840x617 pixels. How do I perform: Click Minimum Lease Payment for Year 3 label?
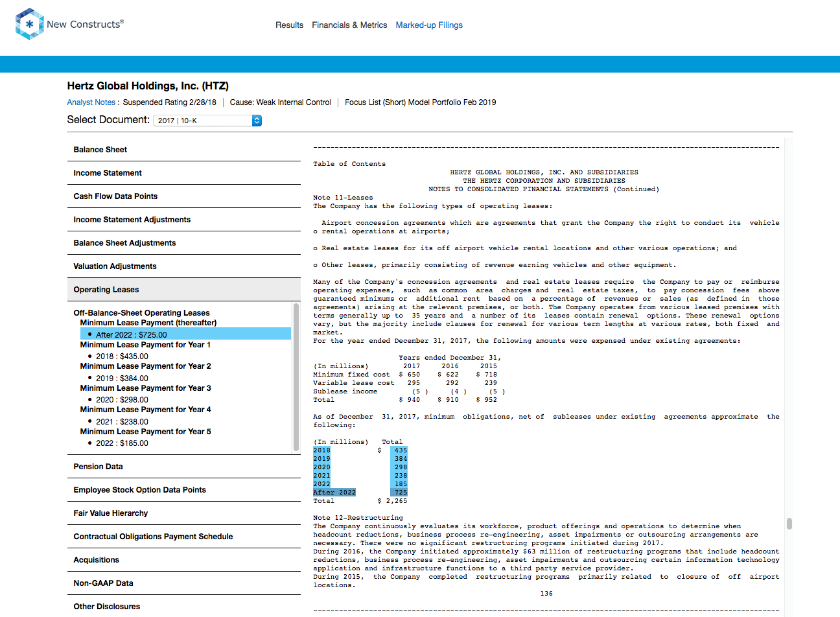[145, 388]
